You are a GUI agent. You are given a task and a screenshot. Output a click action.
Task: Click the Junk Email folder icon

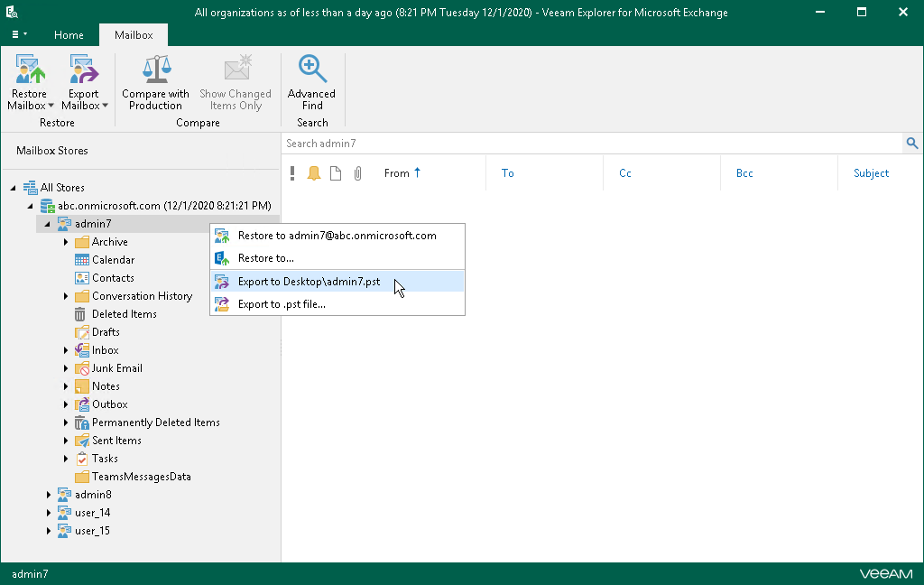pyautogui.click(x=82, y=368)
